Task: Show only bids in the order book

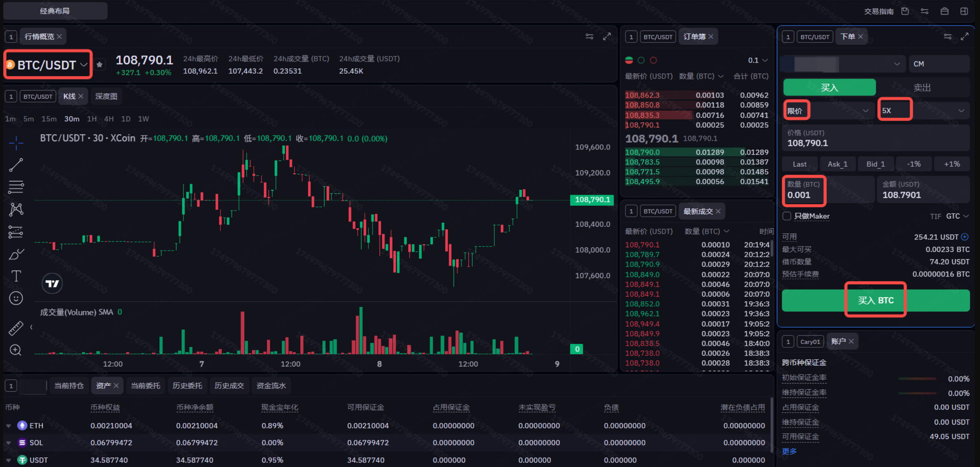Action: pos(641,60)
